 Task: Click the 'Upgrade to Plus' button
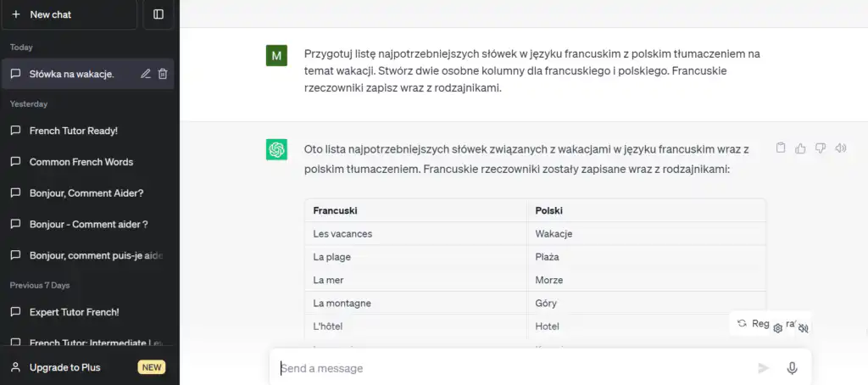tap(88, 367)
